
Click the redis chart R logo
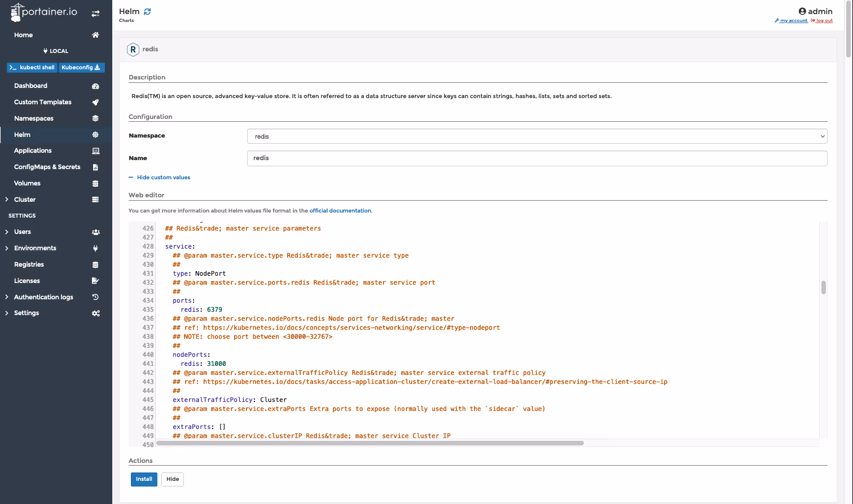(x=133, y=50)
